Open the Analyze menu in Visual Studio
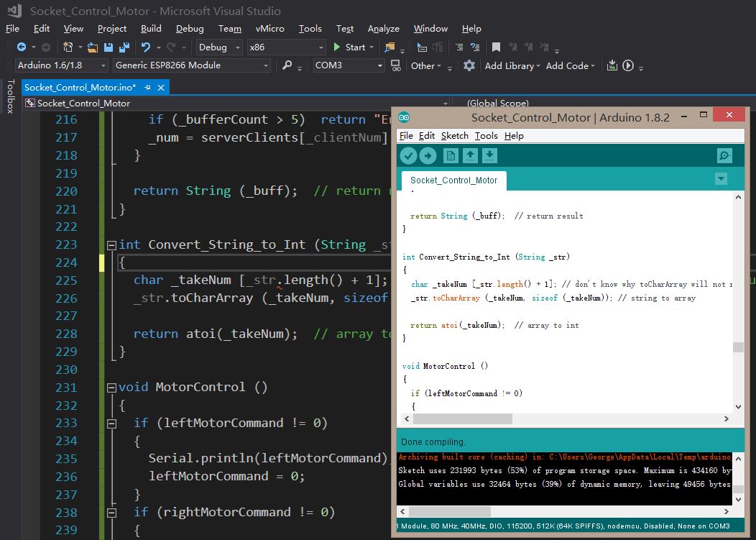756x540 pixels. coord(383,29)
